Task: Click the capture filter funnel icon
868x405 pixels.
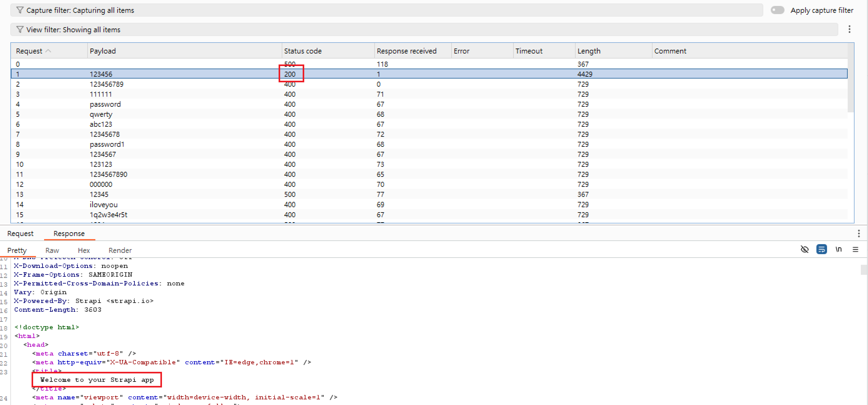Action: [x=20, y=10]
